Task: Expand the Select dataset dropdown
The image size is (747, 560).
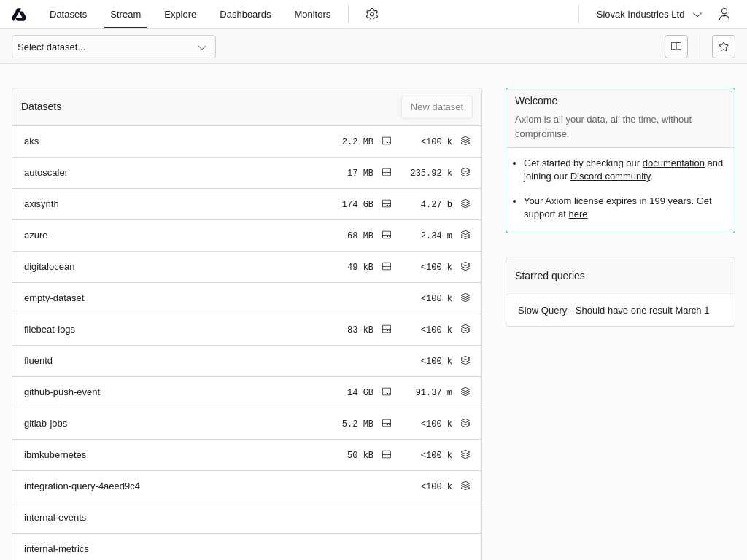Action: [114, 47]
